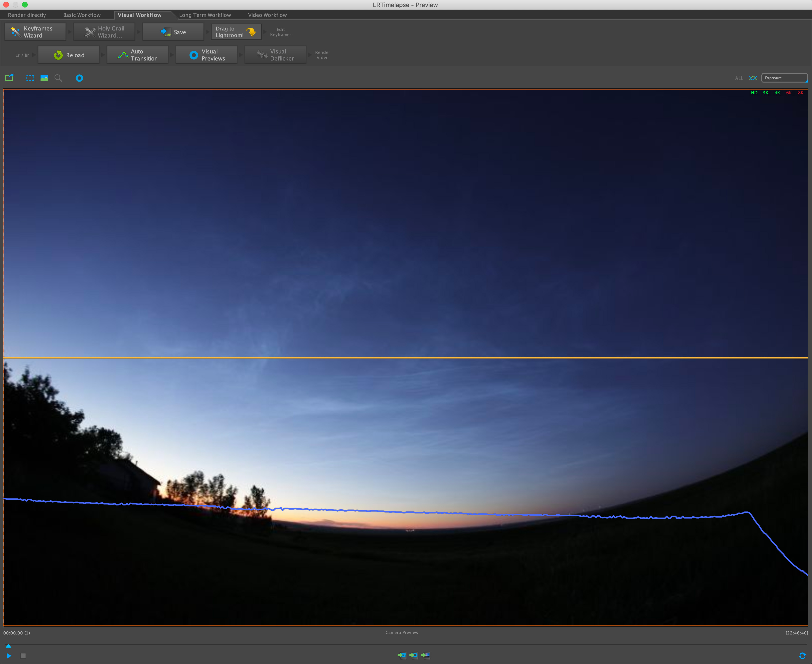
Task: Click the stop playback square
Action: point(23,656)
